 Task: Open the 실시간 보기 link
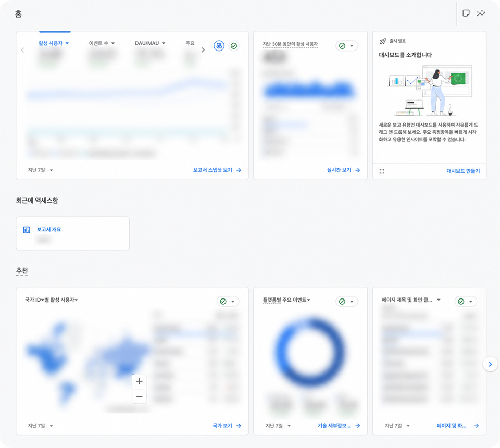(x=339, y=170)
